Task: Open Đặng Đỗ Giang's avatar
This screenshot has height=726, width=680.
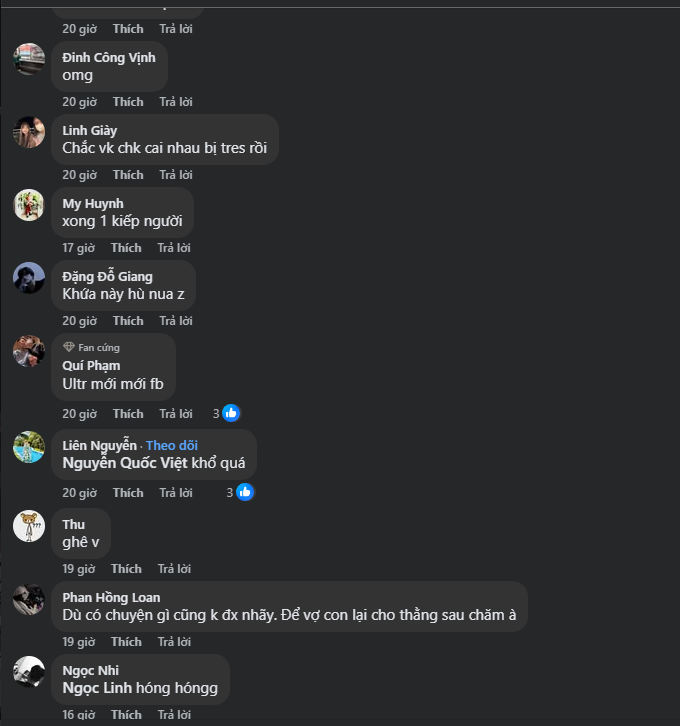Action: [29, 278]
